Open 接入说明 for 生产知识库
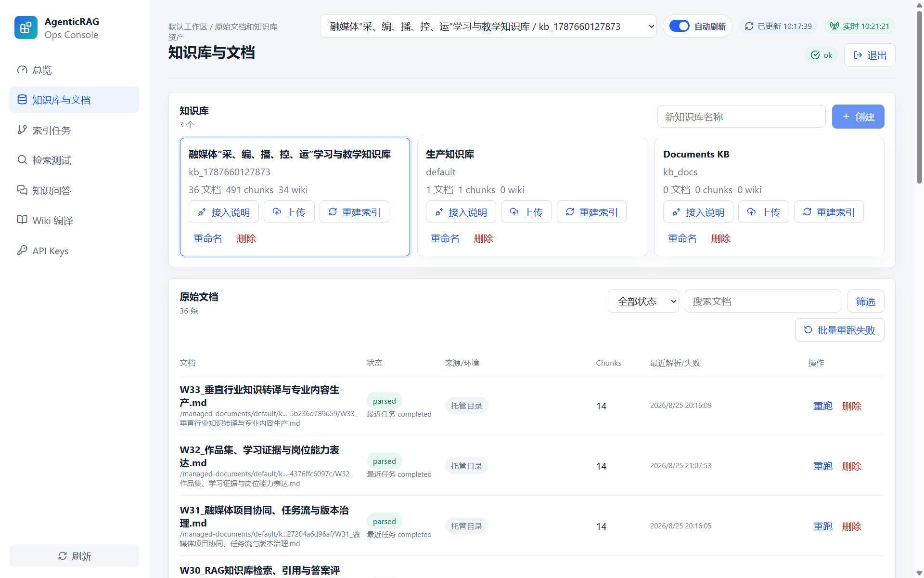Viewport: 924px width, 578px height. point(461,212)
